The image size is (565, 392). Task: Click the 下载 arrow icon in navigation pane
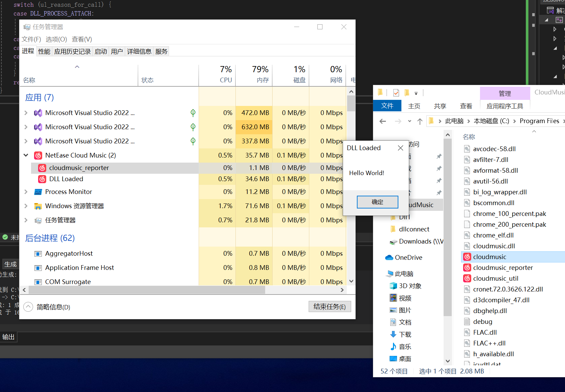coord(393,335)
